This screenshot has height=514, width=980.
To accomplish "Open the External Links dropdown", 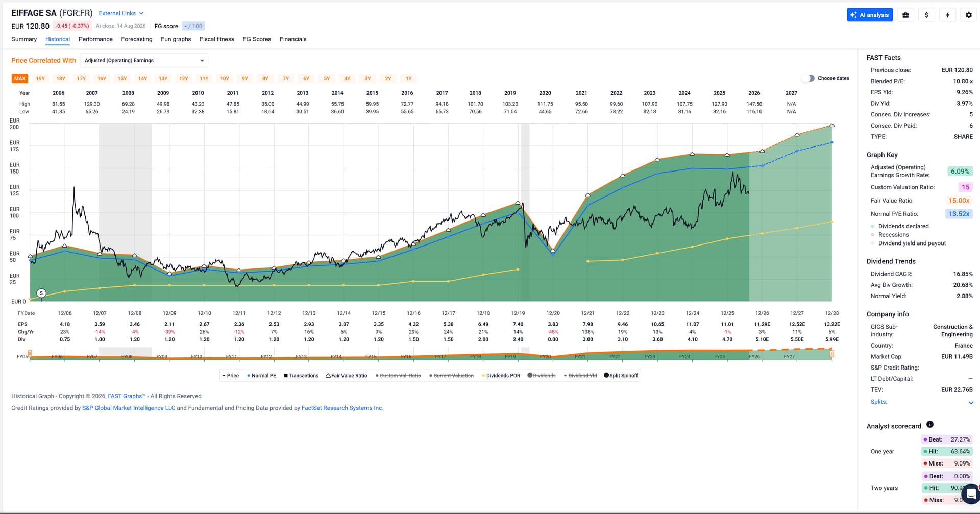I will pos(121,13).
